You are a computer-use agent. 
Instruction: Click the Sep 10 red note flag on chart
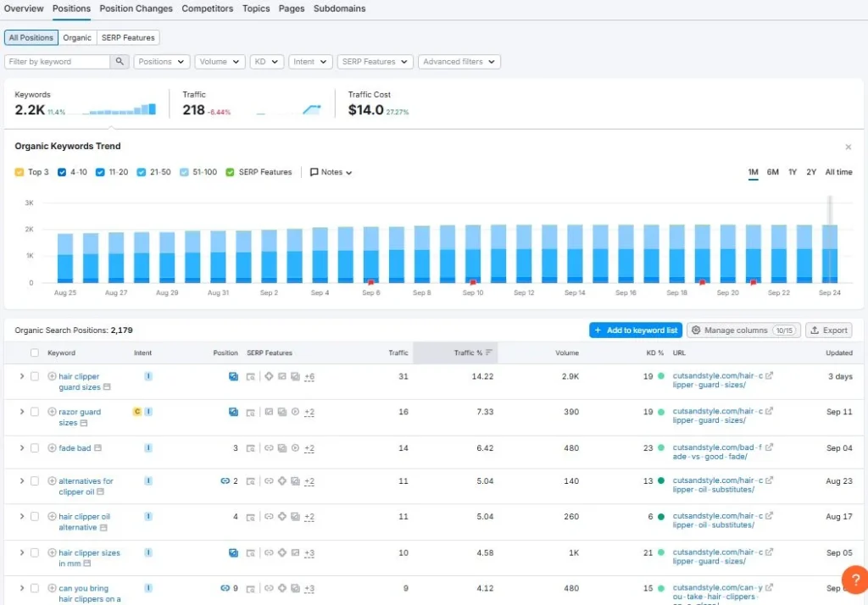[473, 282]
